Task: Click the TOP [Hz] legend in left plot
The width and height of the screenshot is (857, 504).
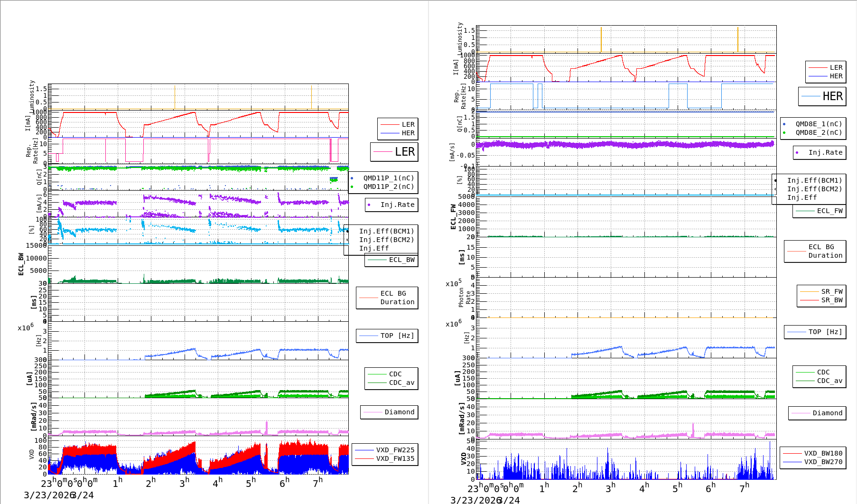Action: pos(387,336)
